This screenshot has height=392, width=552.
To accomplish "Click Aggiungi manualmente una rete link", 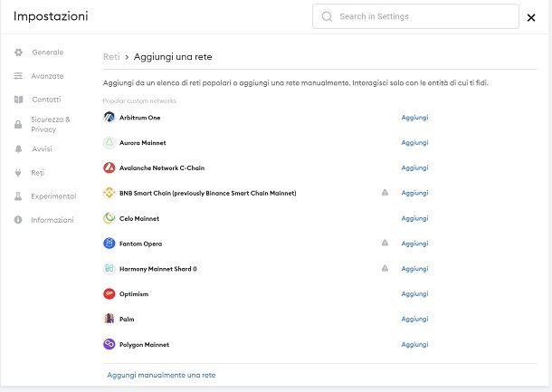I will (161, 375).
